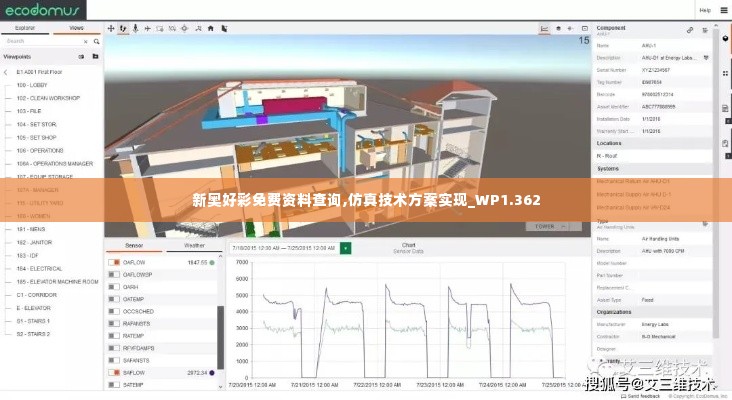Choose the selection pointer tool
This screenshot has width=732, height=400.
[224, 28]
